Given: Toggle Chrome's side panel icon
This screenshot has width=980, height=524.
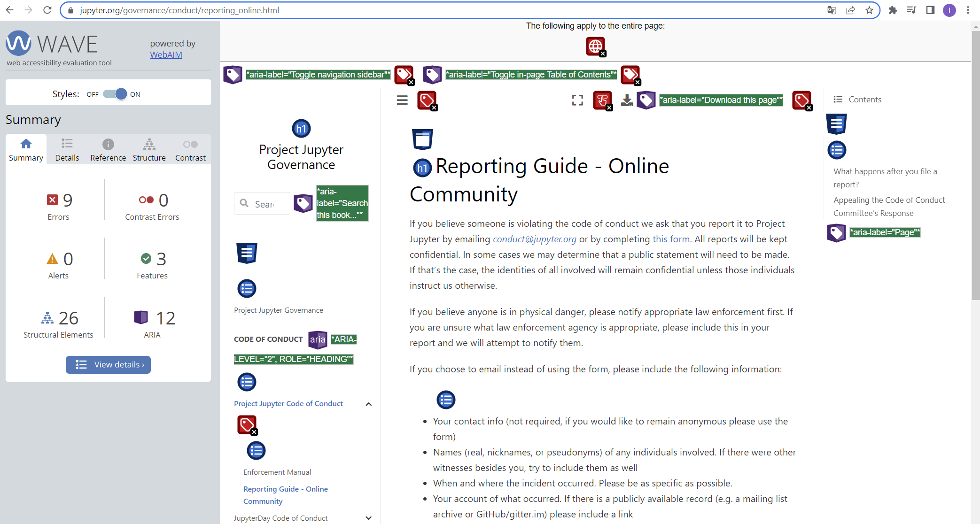Looking at the screenshot, I should point(930,10).
